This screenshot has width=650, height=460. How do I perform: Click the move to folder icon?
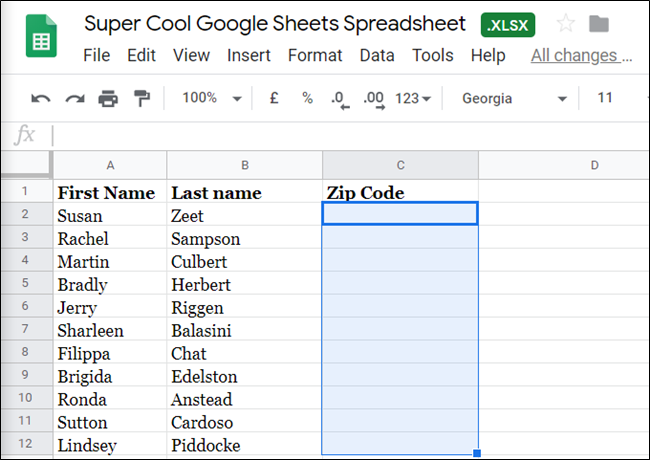coord(599,24)
